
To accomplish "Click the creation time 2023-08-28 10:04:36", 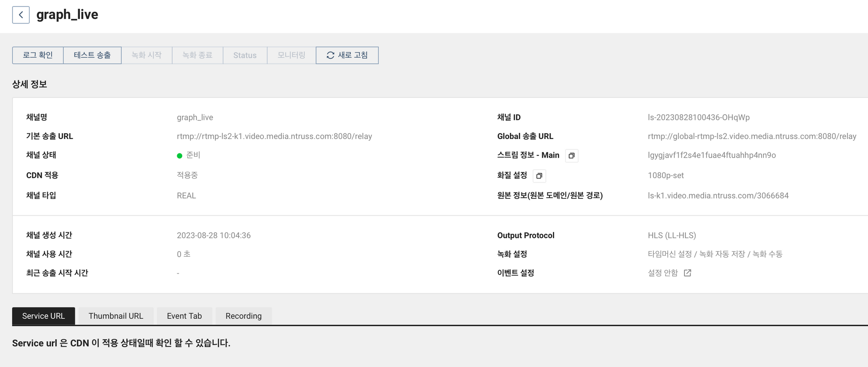I will [214, 235].
